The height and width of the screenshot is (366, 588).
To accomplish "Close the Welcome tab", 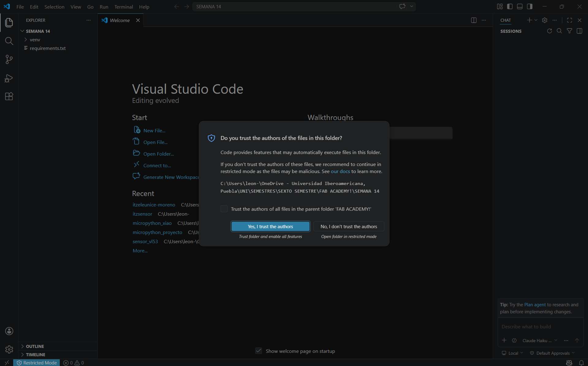I will click(x=138, y=20).
